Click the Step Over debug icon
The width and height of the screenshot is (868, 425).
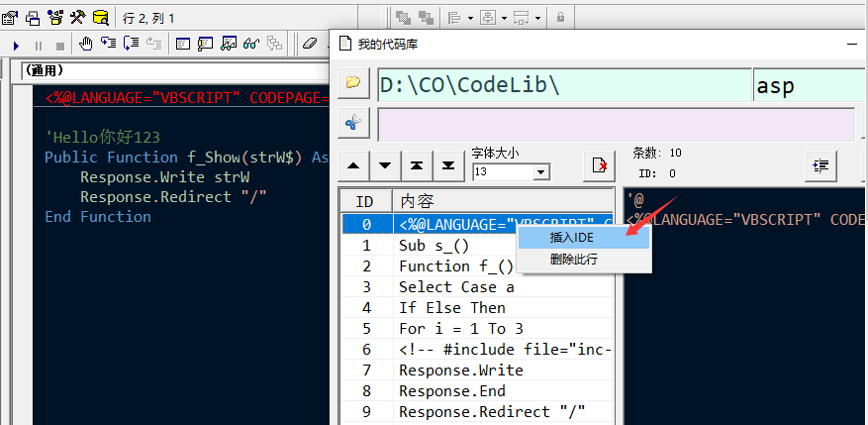pos(131,44)
